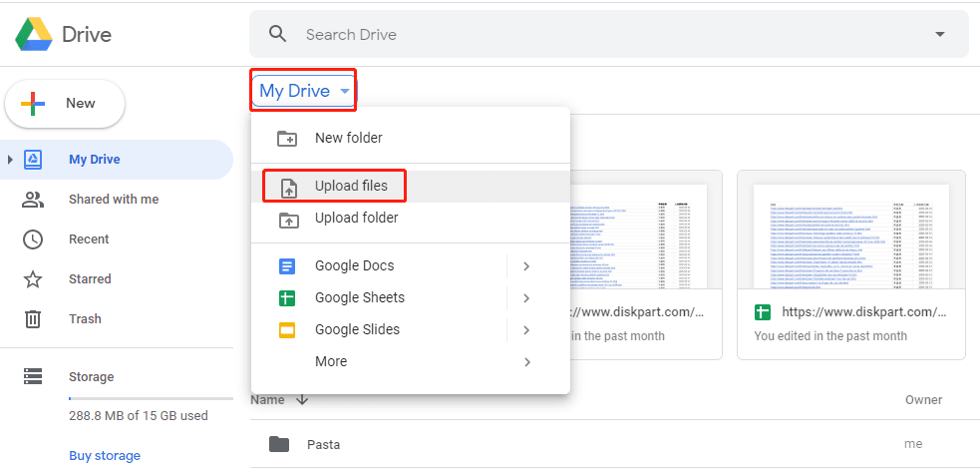Choose Upload files from menu

pos(411,187)
